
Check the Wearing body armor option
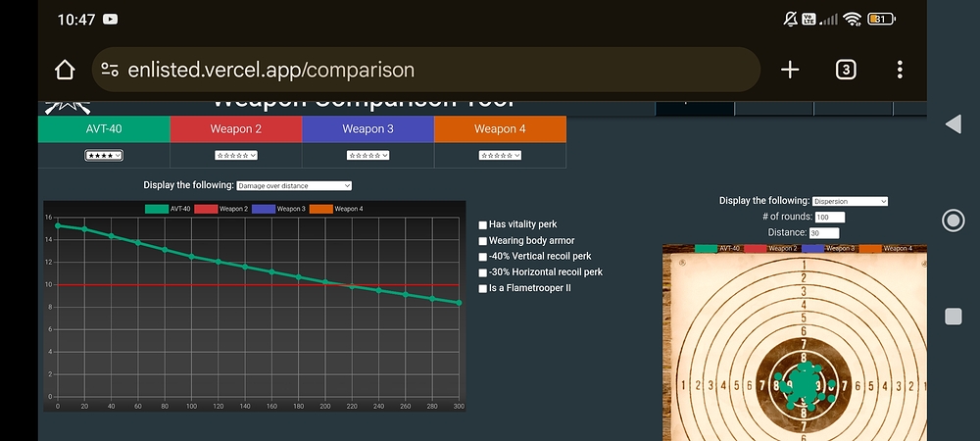point(482,240)
